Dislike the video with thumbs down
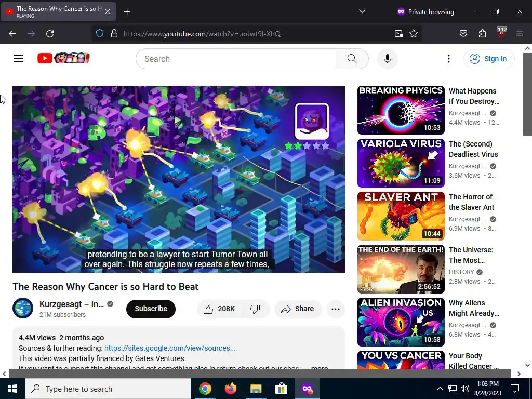This screenshot has width=532, height=399. pyautogui.click(x=255, y=309)
